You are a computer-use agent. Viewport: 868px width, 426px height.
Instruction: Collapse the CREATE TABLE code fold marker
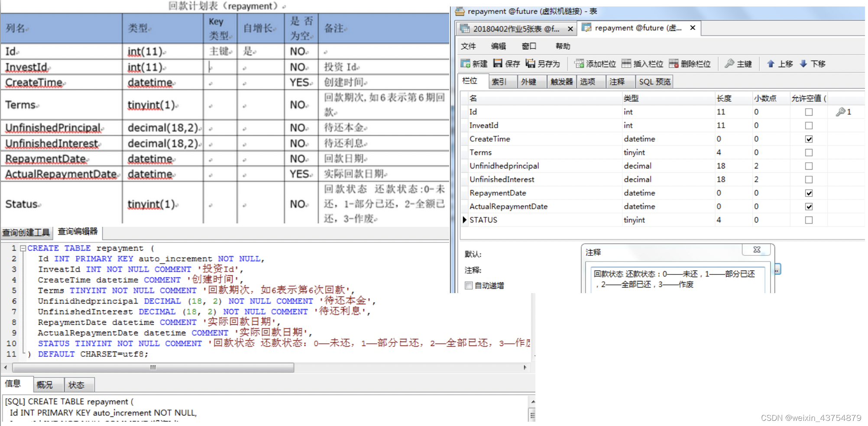23,248
